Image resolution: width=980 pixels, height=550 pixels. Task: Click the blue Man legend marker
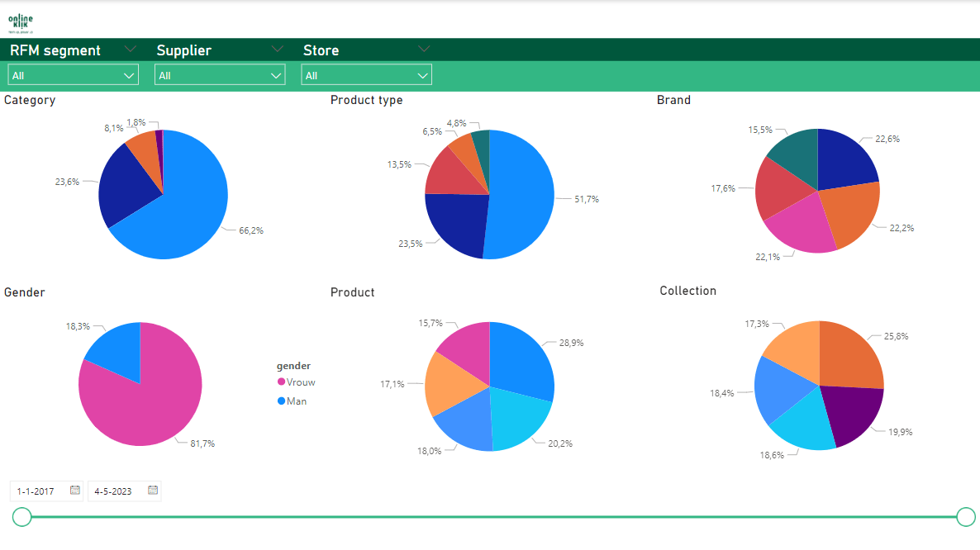pyautogui.click(x=281, y=401)
